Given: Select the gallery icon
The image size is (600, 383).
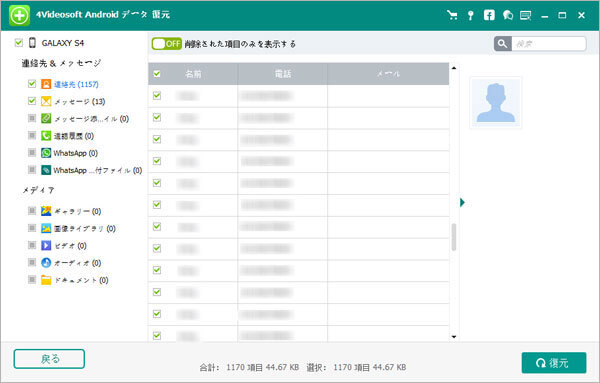Looking at the screenshot, I should coord(46,211).
